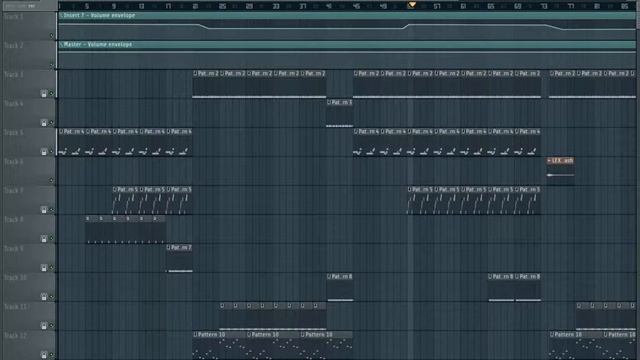Jump to bar 57 on timeline ruler
Viewport: 640px width, 360px height.
click(x=437, y=6)
